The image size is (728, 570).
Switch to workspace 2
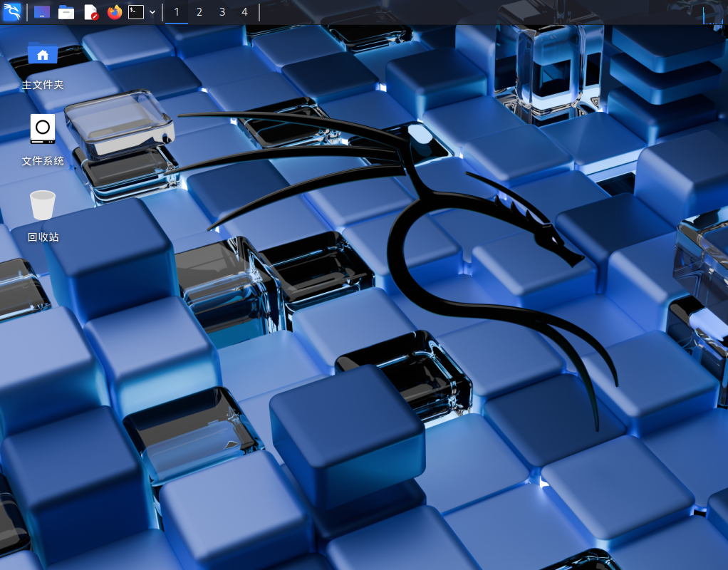(x=199, y=12)
